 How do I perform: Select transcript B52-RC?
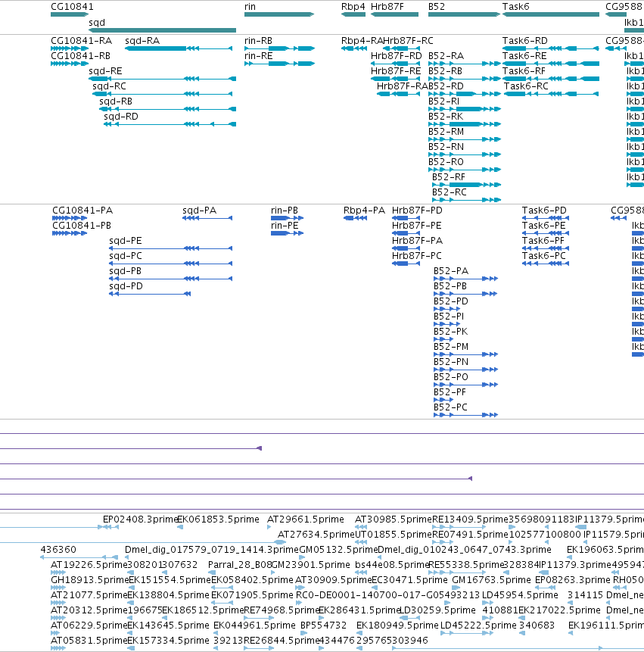click(x=466, y=200)
